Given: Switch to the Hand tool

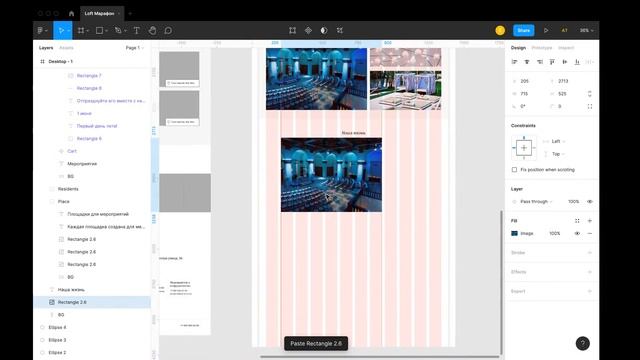Looking at the screenshot, I should pyautogui.click(x=152, y=31).
